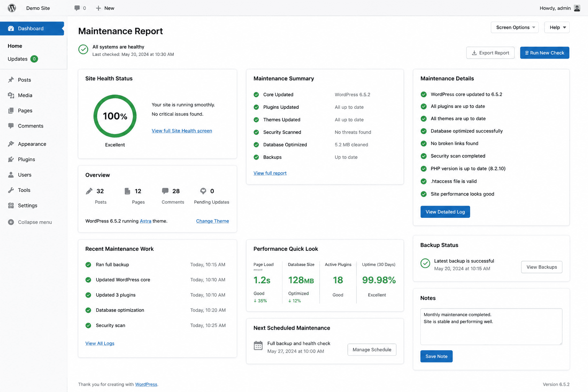
Task: Open the View full report link
Action: (270, 173)
